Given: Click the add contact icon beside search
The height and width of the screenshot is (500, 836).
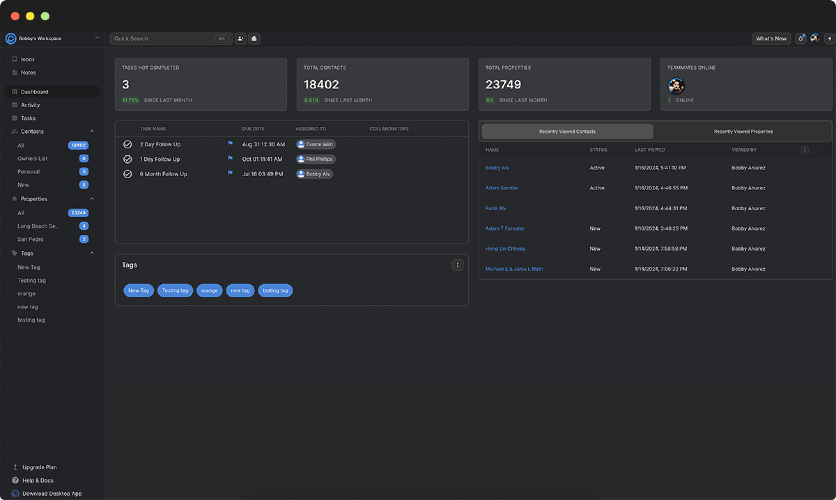Looking at the screenshot, I should 241,39.
